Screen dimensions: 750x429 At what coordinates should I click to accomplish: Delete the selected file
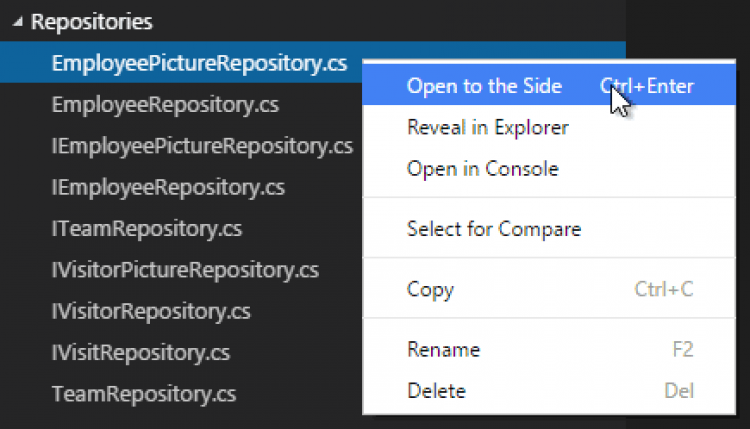(436, 390)
